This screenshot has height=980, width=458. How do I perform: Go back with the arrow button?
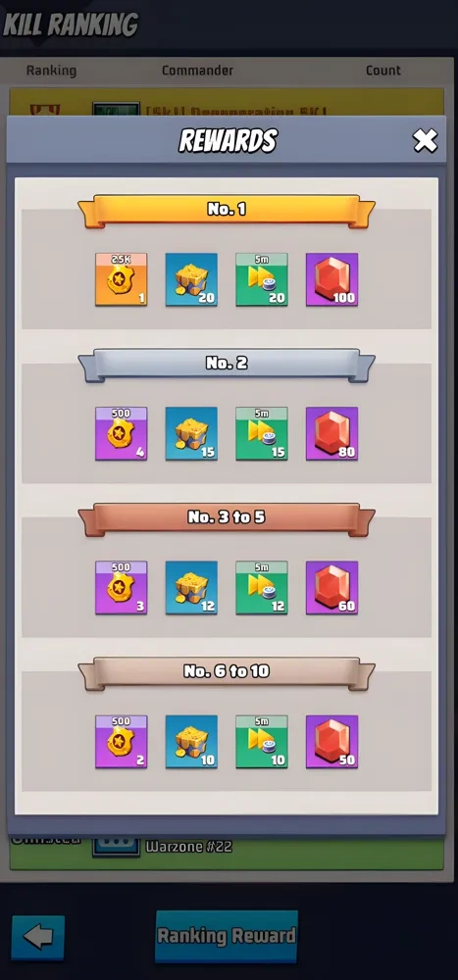38,938
